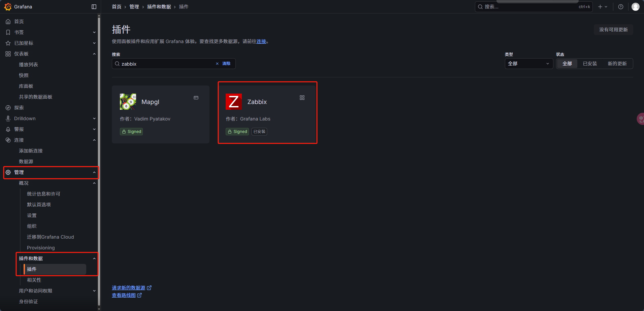Open 身份验证 in the sidebar
The image size is (644, 311).
pos(28,302)
